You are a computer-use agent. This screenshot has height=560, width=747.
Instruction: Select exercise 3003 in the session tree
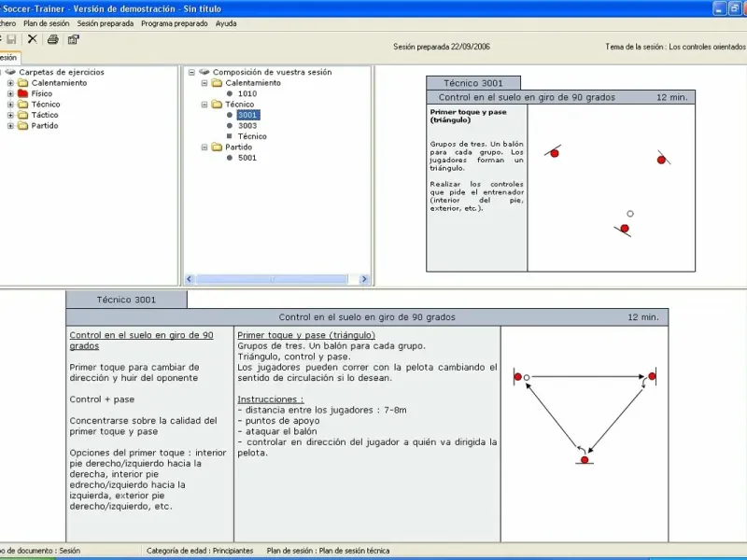247,126
